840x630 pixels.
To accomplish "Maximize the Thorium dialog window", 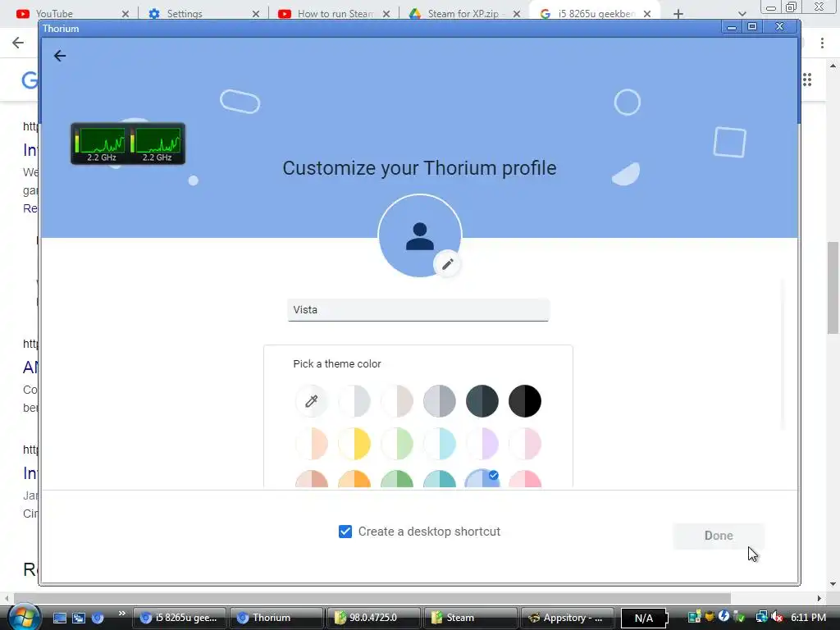I will tap(752, 26).
